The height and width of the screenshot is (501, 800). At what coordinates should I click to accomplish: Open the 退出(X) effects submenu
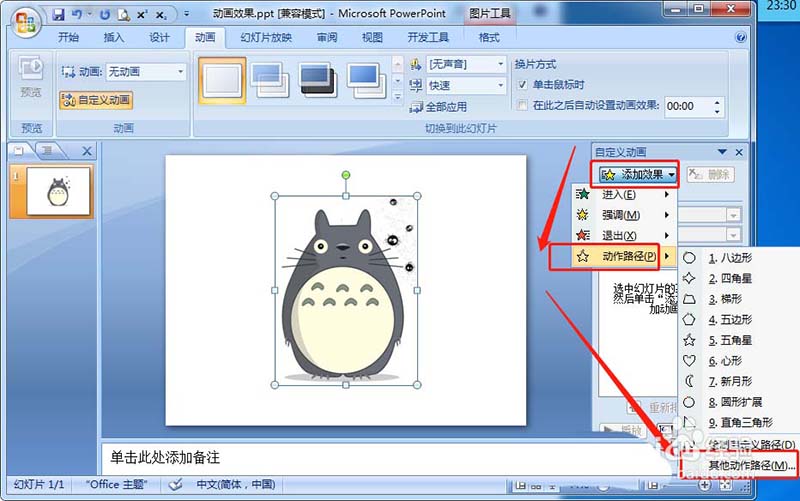(x=623, y=235)
